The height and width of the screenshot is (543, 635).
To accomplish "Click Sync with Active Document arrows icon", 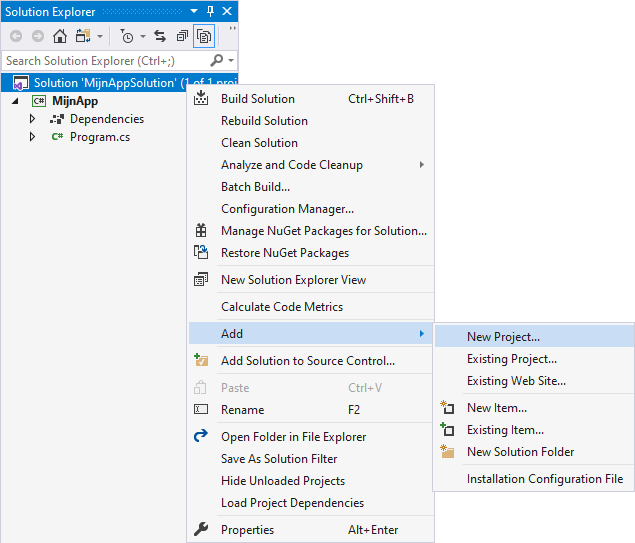I will pyautogui.click(x=160, y=36).
